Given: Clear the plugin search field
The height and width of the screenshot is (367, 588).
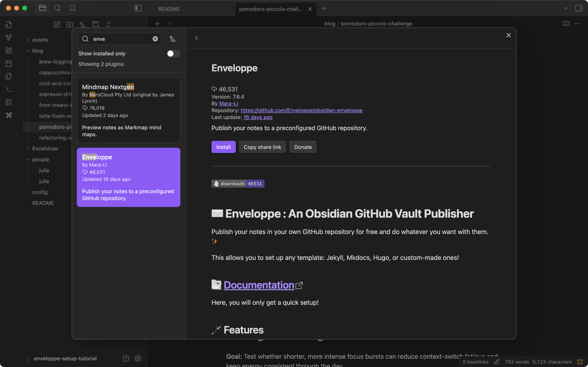Looking at the screenshot, I should (155, 39).
